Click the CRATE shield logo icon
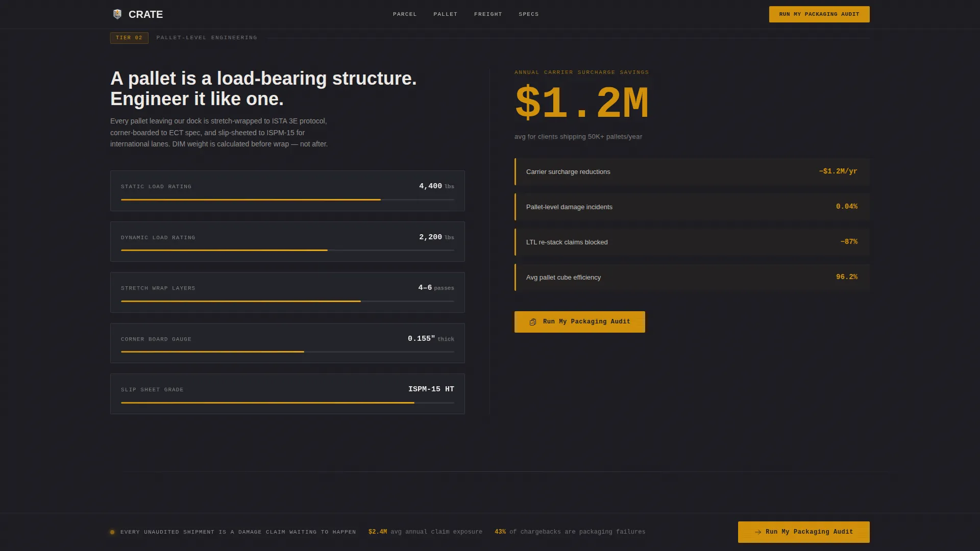The image size is (980, 551). pos(117,14)
